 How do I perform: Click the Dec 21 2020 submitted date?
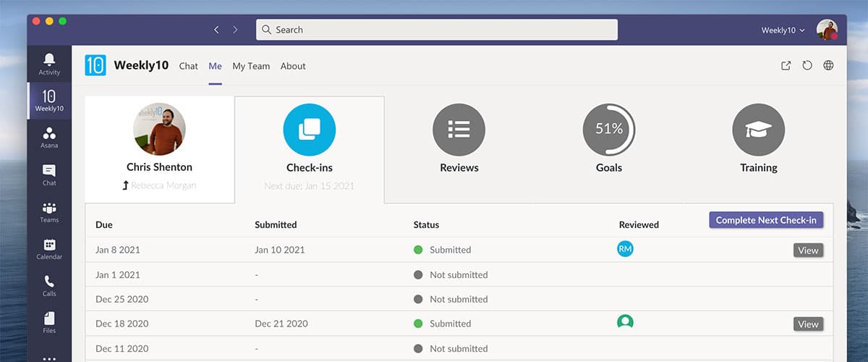[x=282, y=324]
